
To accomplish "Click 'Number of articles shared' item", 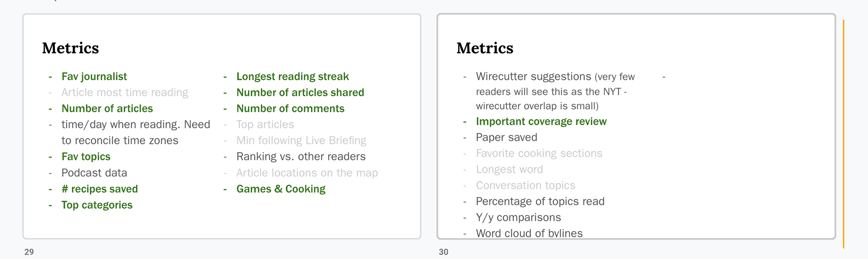I will point(300,93).
